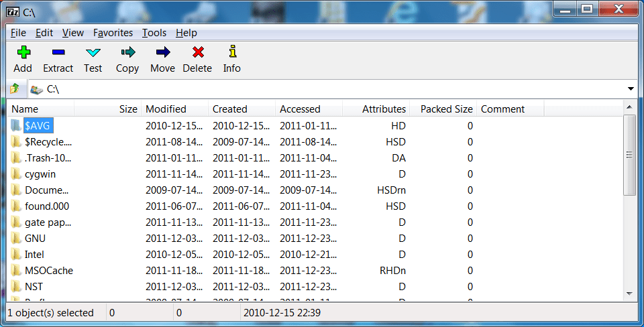This screenshot has width=644, height=327.
Task: Maximize the 7-Zip window
Action: tap(588, 9)
